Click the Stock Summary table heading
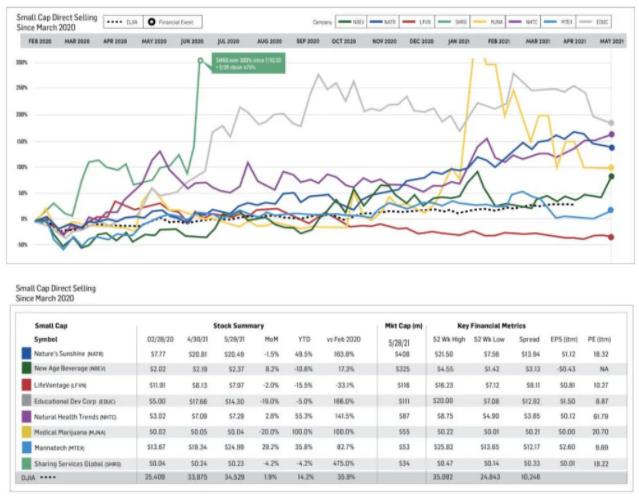Viewport: 639px width, 497px height. pyautogui.click(x=238, y=326)
